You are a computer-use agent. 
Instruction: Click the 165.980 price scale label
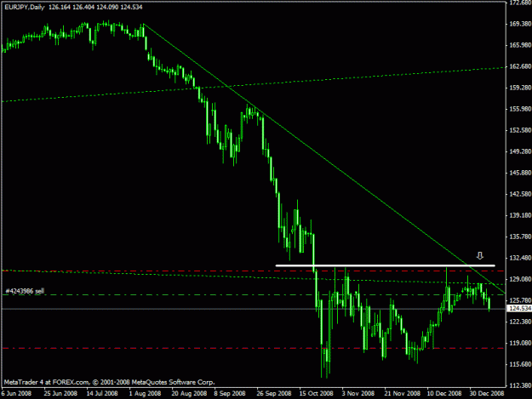[x=520, y=45]
